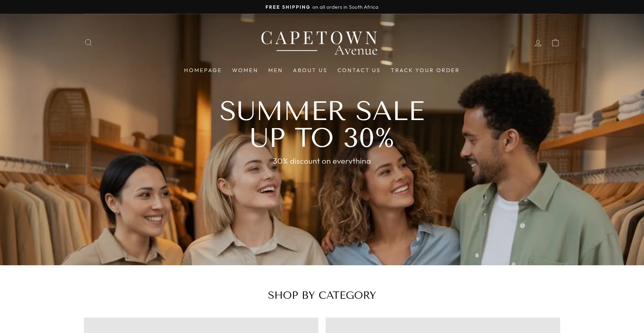Open the left category tile

pyautogui.click(x=201, y=325)
